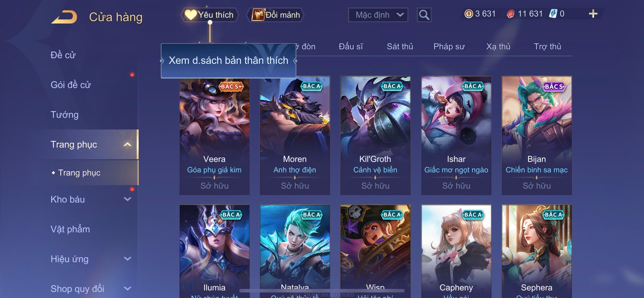Image resolution: width=644 pixels, height=298 pixels.
Task: Tap the gold coin balance icon
Action: [469, 13]
